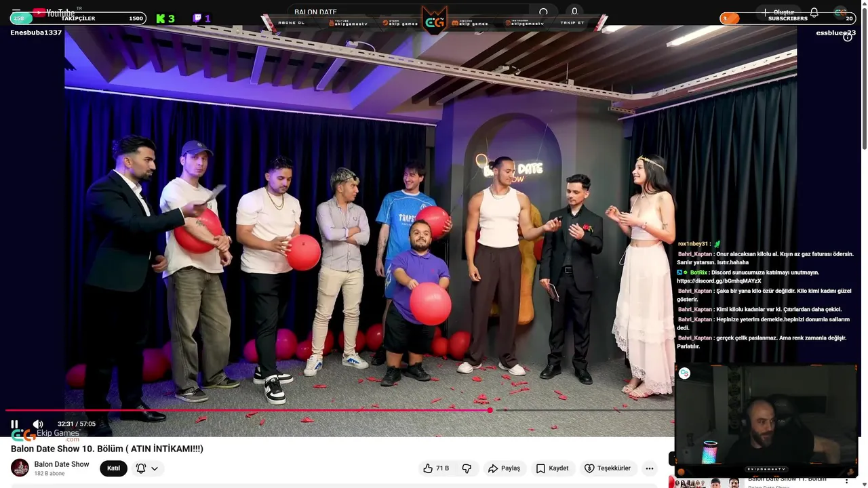Viewport: 868px width, 488px height.
Task: Click the discord.gg link text in chat overlay
Action: (x=719, y=281)
